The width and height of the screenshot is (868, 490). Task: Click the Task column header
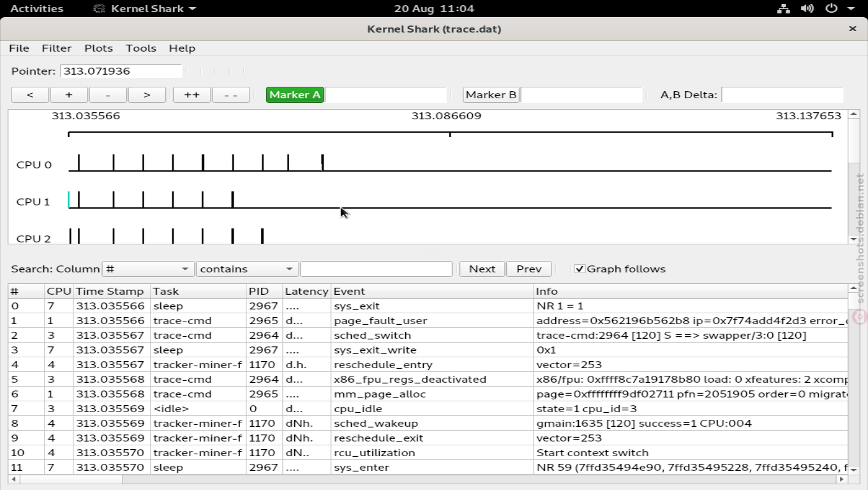[198, 292]
